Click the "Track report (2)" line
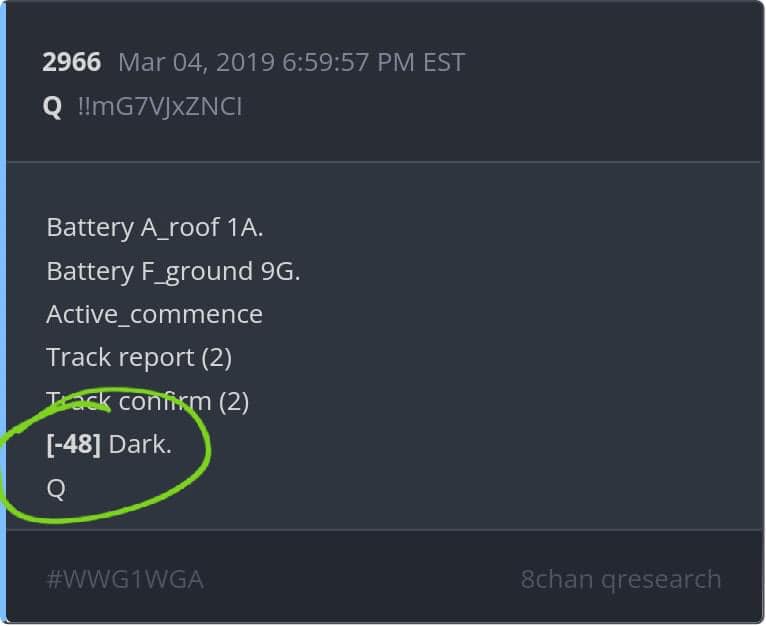The image size is (766, 626). tap(139, 357)
